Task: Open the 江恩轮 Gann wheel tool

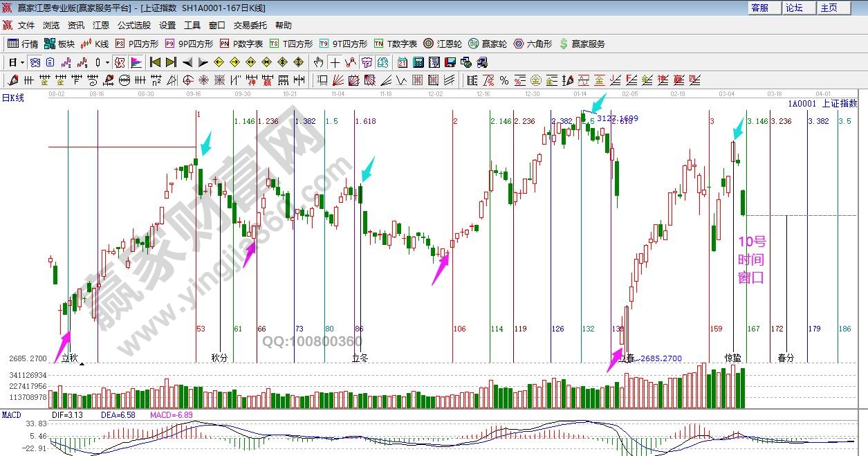Action: pyautogui.click(x=443, y=44)
